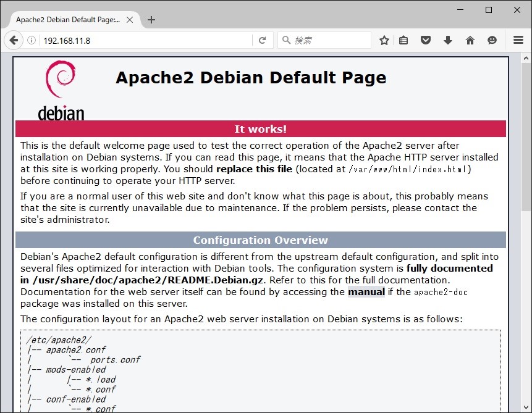532x413 pixels.
Task: Click scrollbar down arrow
Action: coord(526,407)
